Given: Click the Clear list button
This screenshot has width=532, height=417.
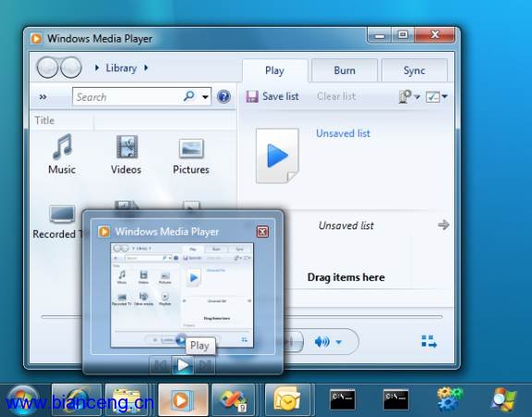Looking at the screenshot, I should coord(336,96).
